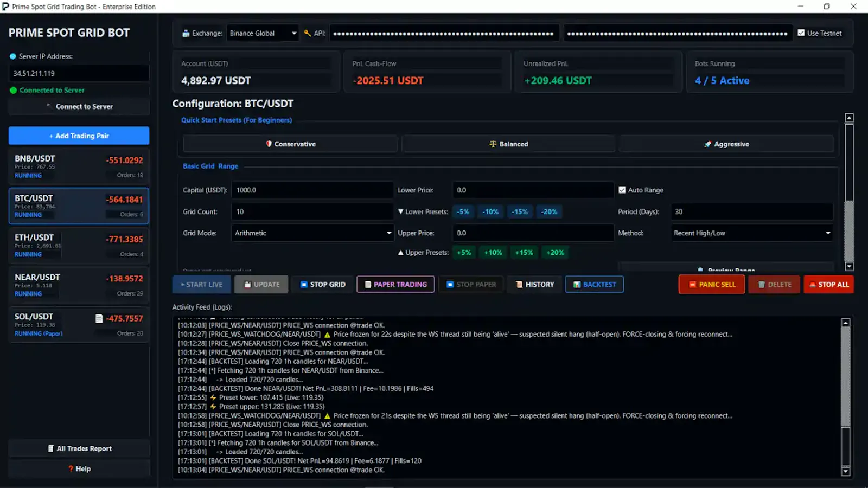The image size is (868, 488).
Task: Click the blue Server IP Address indicator dot
Action: click(13, 56)
